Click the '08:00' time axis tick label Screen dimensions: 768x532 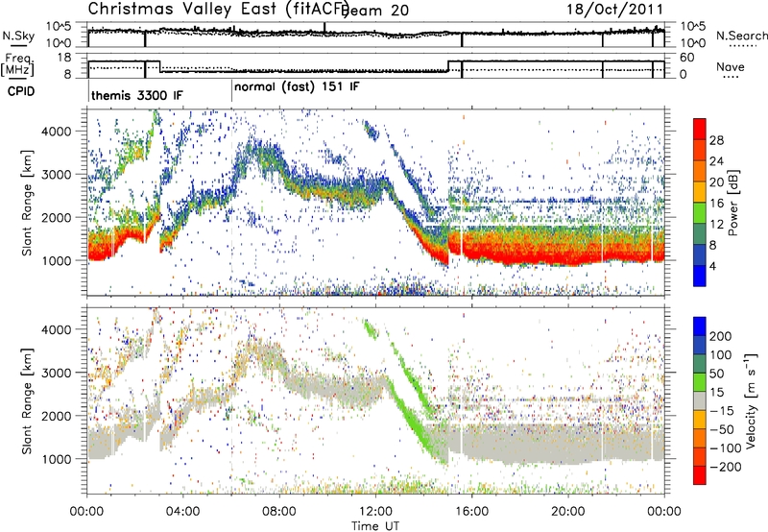[279, 512]
